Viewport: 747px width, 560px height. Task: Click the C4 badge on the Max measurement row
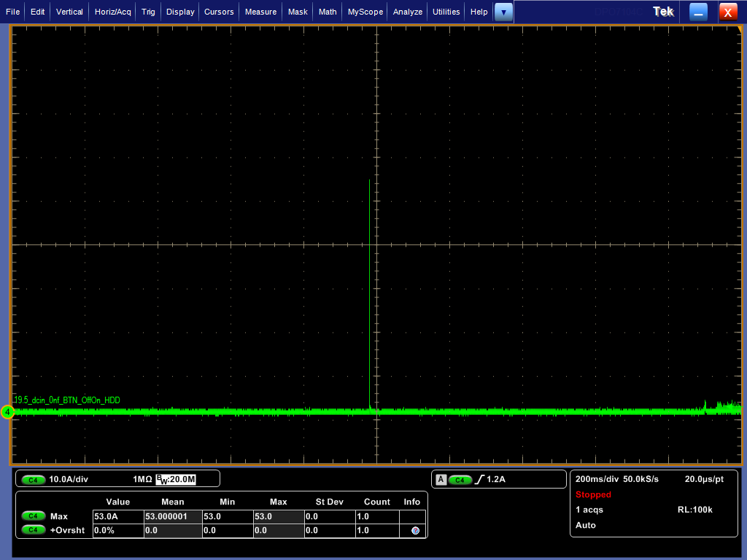tap(32, 516)
